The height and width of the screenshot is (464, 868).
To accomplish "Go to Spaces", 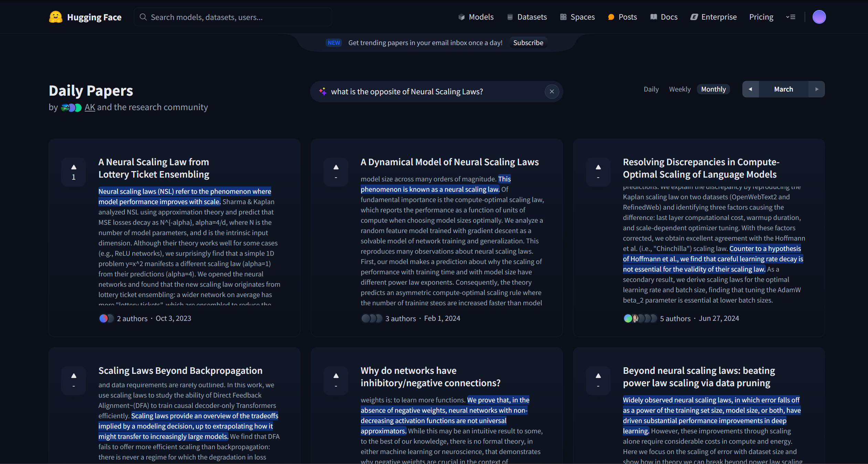I will coord(578,17).
